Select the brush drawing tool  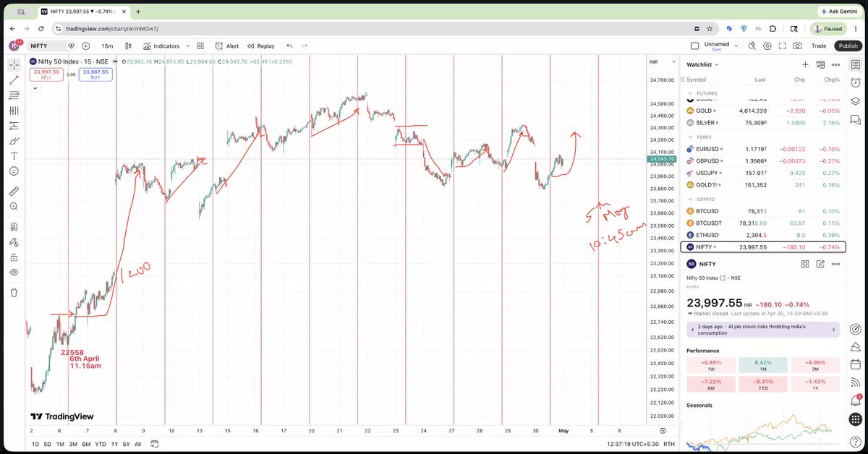click(x=14, y=141)
